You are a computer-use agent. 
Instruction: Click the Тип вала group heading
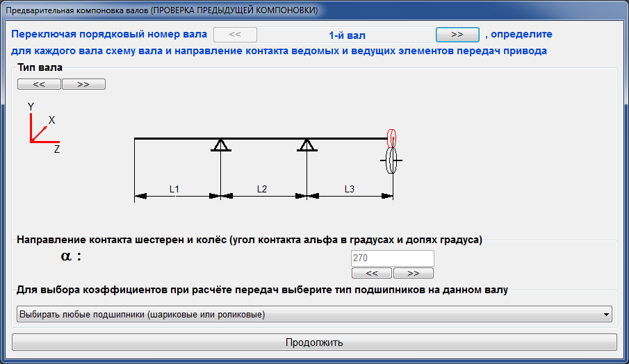click(x=40, y=67)
